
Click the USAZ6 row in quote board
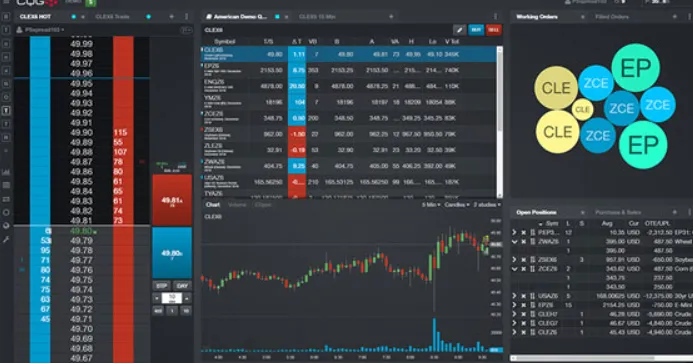click(x=348, y=182)
